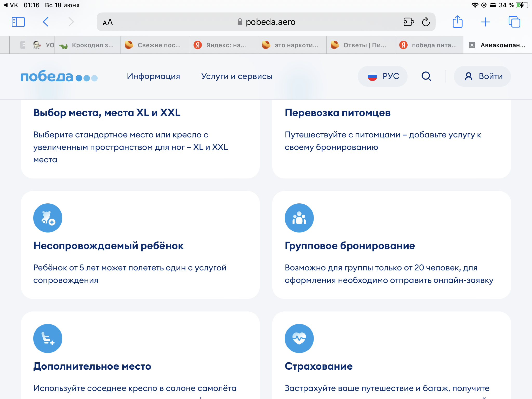Click Unaccompanied child teddy bear icon
532x399 pixels.
point(48,218)
